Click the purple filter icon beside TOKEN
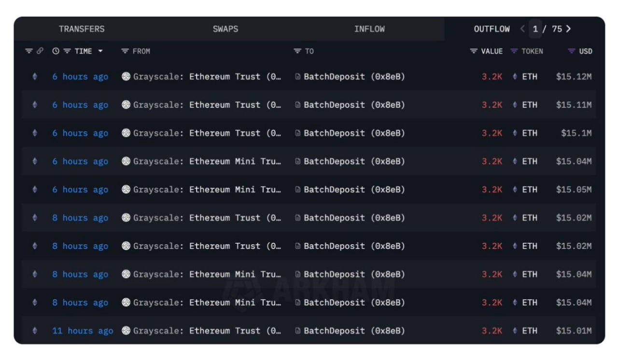 (x=514, y=51)
